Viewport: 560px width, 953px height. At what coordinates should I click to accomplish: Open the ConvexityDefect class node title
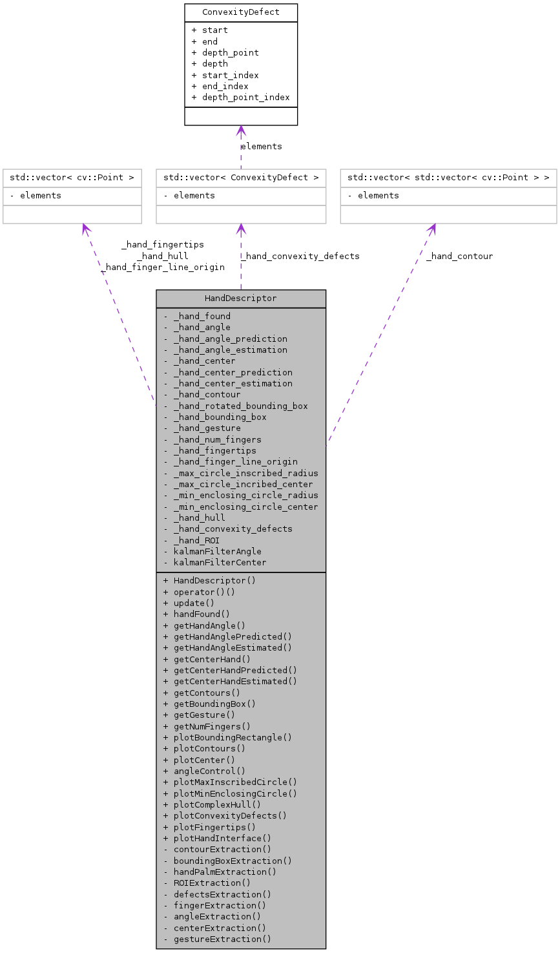pos(241,13)
